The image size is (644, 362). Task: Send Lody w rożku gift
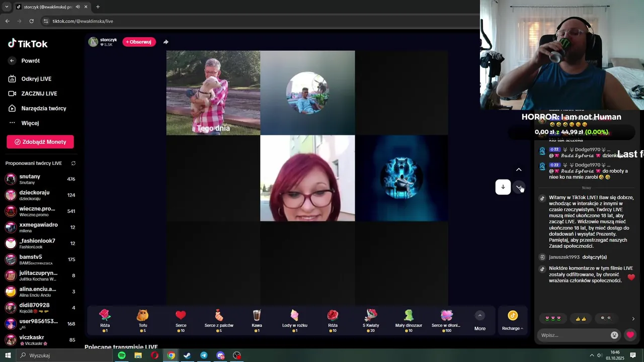click(295, 320)
